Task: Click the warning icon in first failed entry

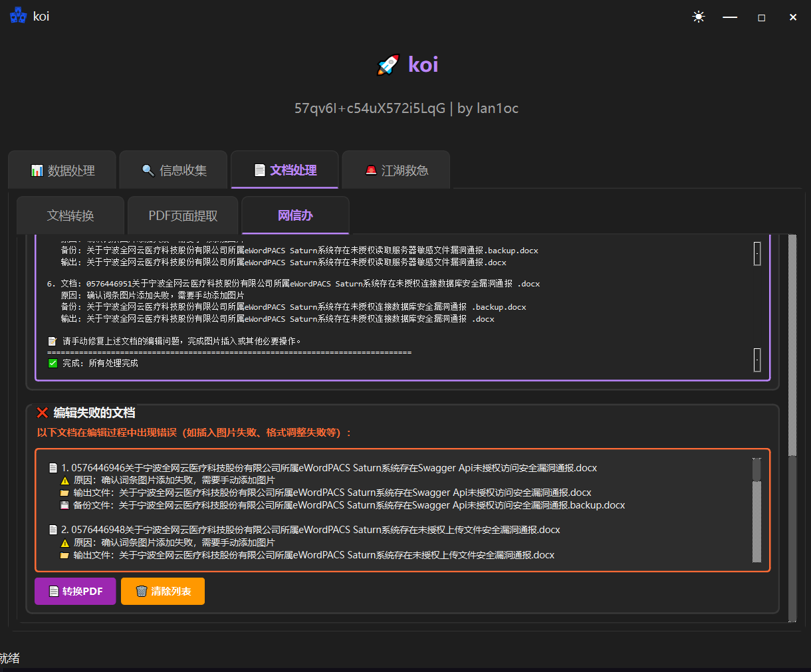Action: (x=64, y=481)
